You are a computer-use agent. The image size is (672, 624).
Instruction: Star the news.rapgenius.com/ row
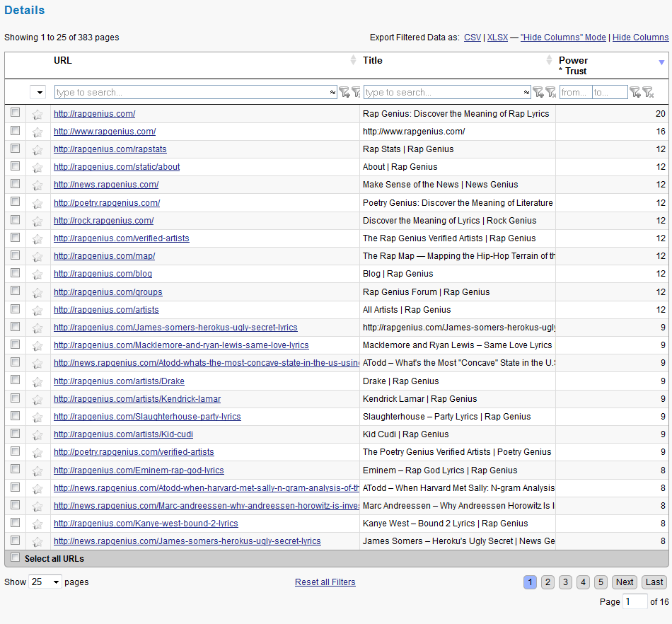click(37, 185)
